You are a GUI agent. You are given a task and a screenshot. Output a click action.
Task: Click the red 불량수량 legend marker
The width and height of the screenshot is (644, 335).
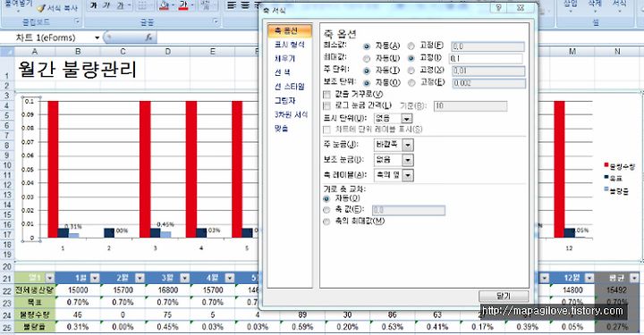[606, 165]
